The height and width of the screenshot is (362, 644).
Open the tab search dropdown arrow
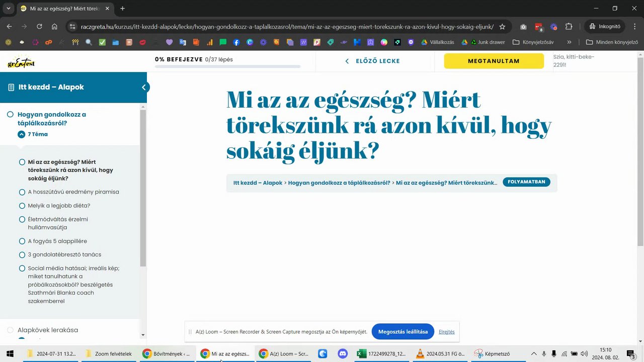9,9
